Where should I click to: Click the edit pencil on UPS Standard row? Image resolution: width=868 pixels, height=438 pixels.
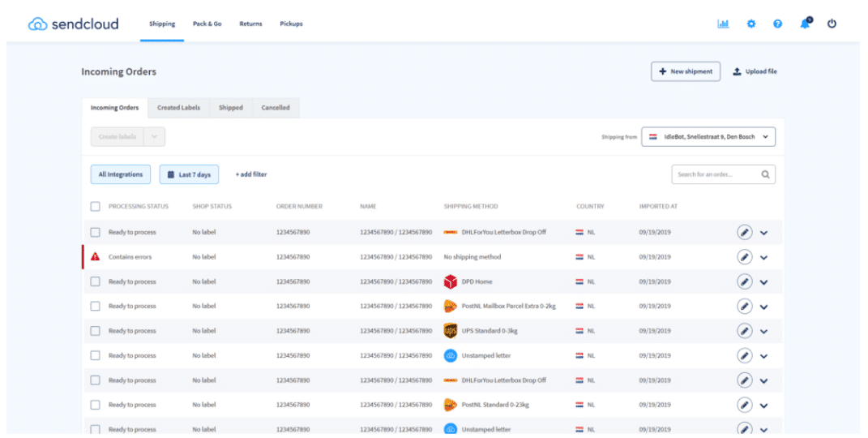pos(745,331)
